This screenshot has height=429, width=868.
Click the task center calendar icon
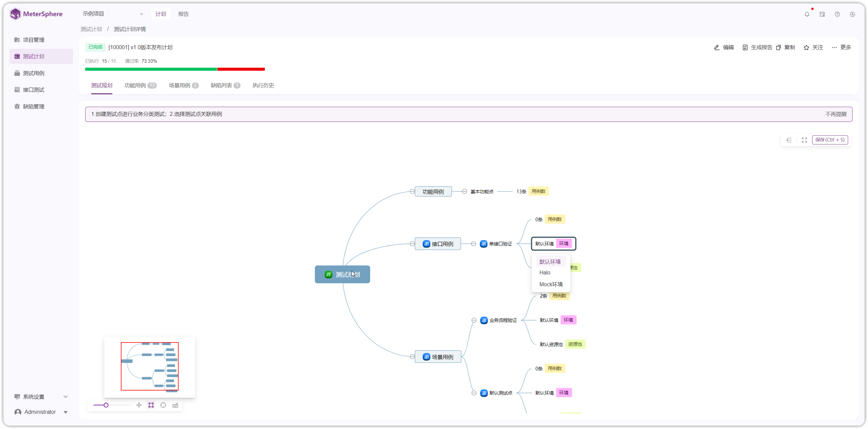(822, 14)
